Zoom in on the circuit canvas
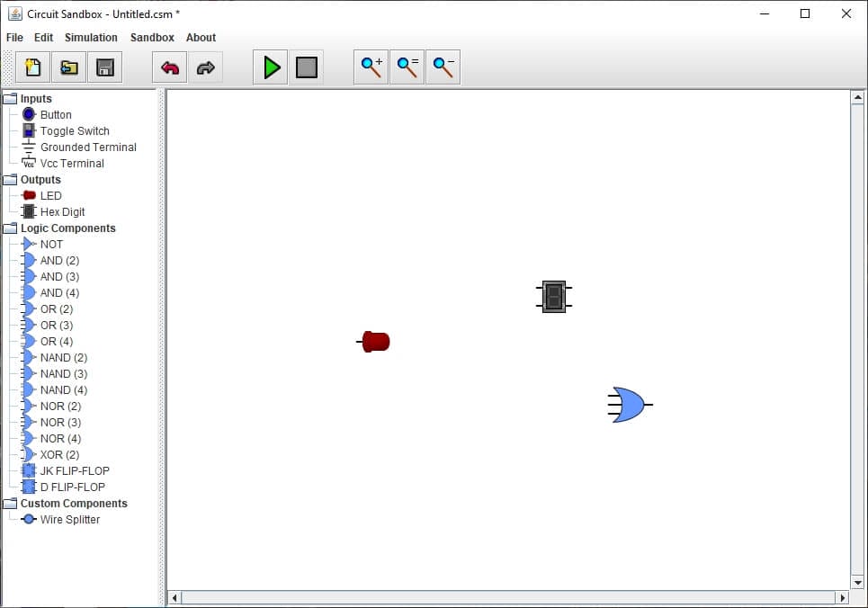 (371, 67)
